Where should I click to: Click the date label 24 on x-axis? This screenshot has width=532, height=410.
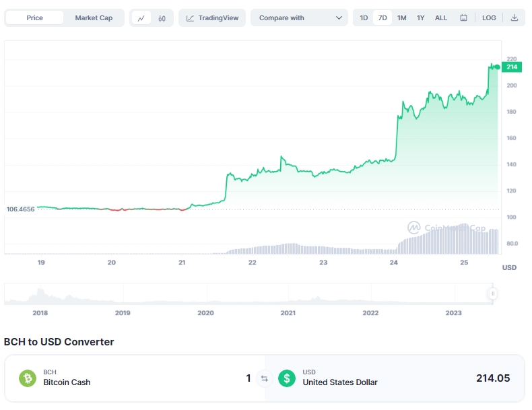click(x=393, y=263)
